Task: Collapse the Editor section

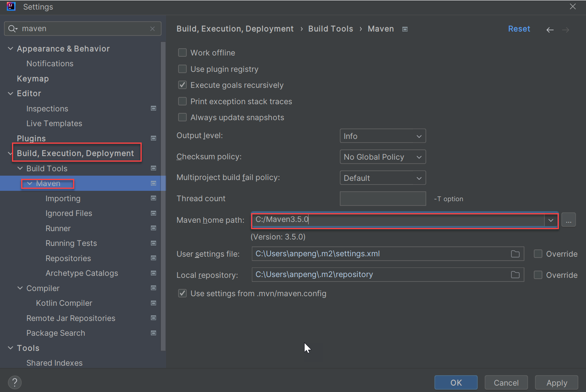Action: click(x=10, y=93)
